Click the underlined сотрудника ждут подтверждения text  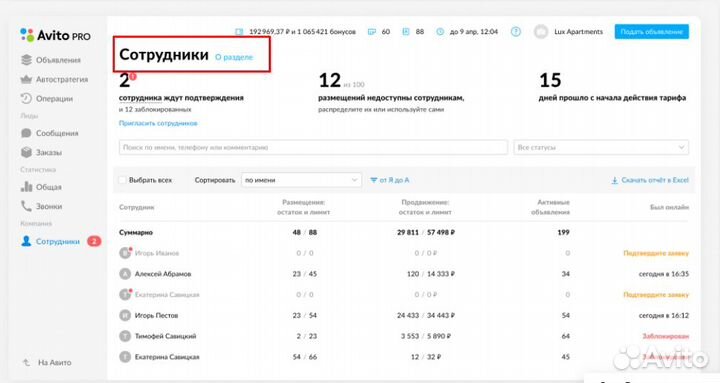181,98
